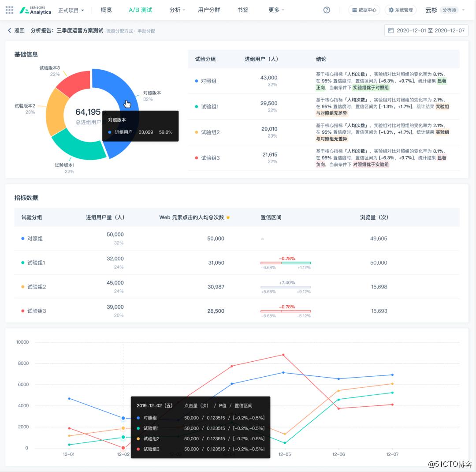This screenshot has height=472, width=476.
Task: Open the app grid launcher icon
Action: point(9,10)
